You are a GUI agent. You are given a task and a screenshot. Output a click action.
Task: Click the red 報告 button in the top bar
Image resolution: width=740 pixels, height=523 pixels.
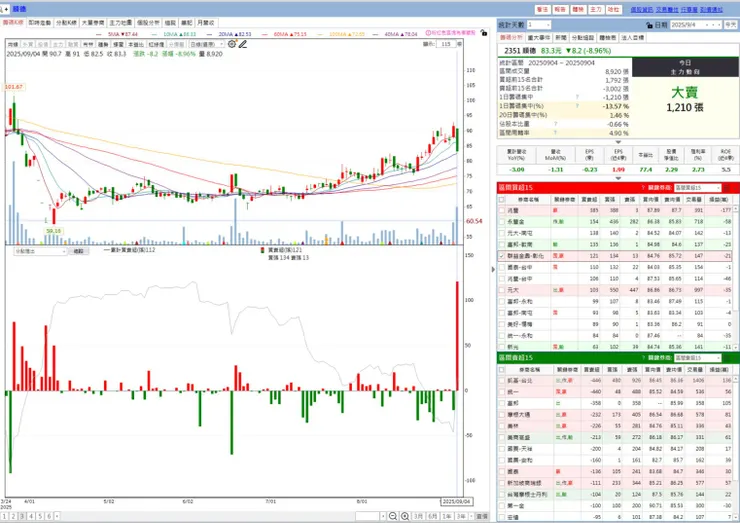(x=560, y=9)
